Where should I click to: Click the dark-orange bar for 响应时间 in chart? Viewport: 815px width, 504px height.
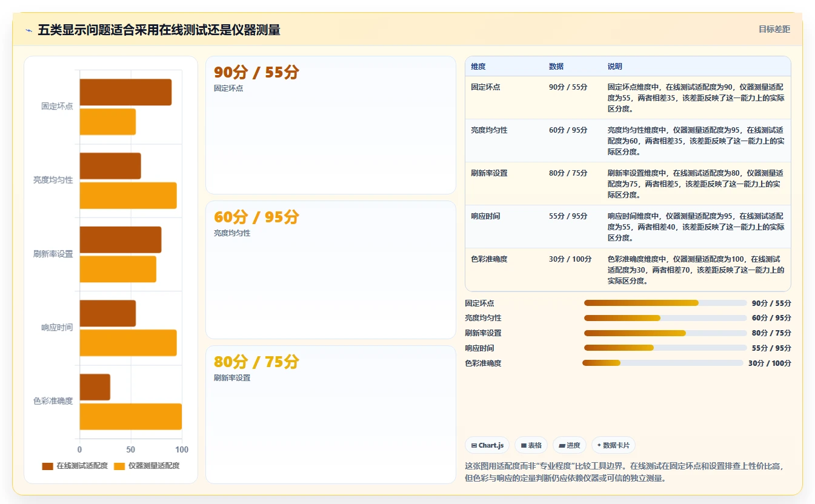click(x=108, y=313)
